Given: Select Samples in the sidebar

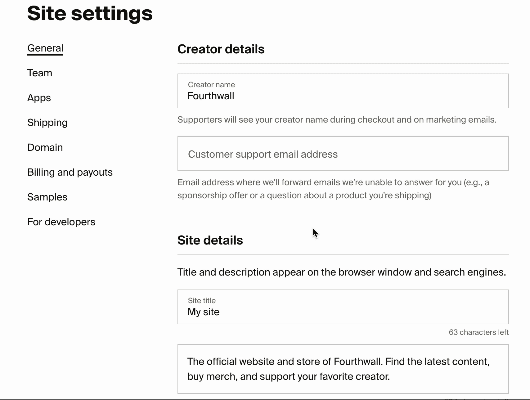Looking at the screenshot, I should (47, 197).
